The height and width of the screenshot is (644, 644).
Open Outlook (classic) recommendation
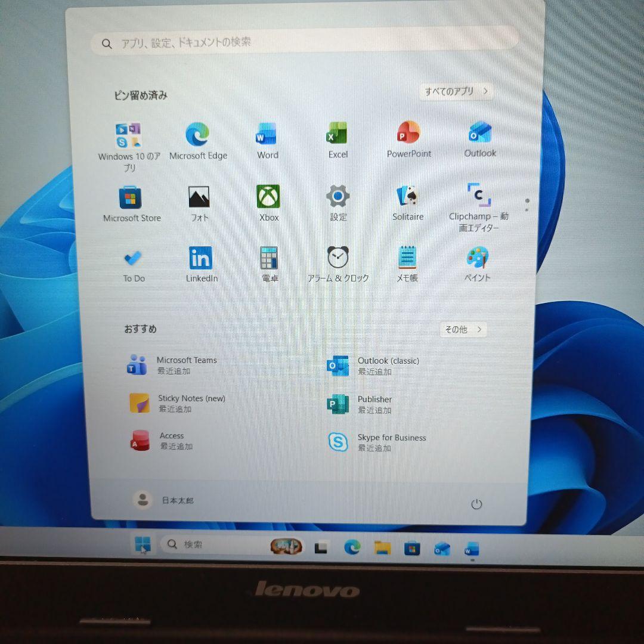pos(373,366)
